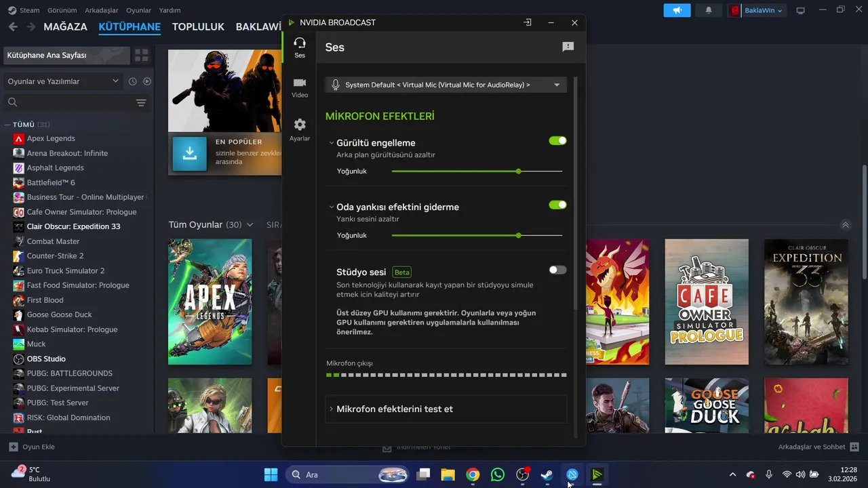This screenshot has width=868, height=488.
Task: Open advanced filter icon beside library search
Action: (141, 102)
